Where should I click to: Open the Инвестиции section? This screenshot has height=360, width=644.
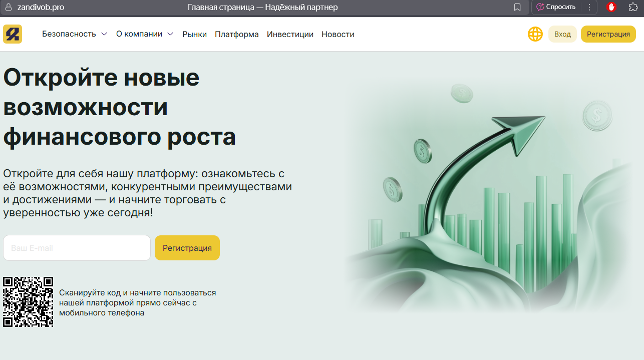point(290,35)
